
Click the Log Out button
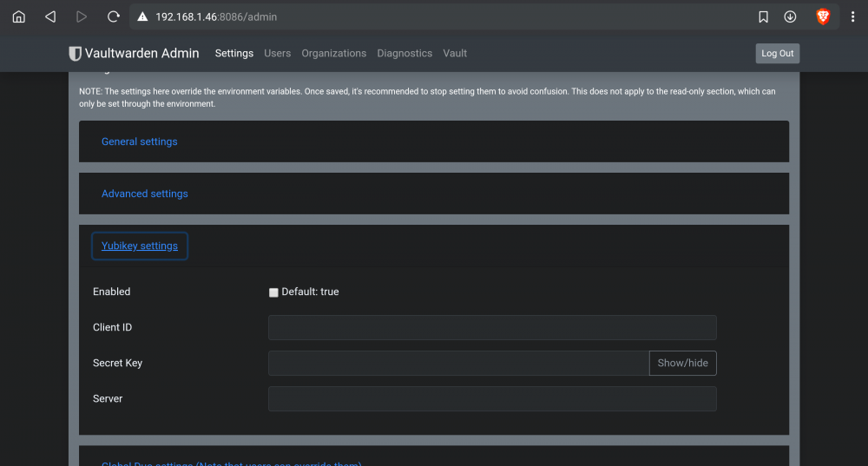tap(777, 53)
